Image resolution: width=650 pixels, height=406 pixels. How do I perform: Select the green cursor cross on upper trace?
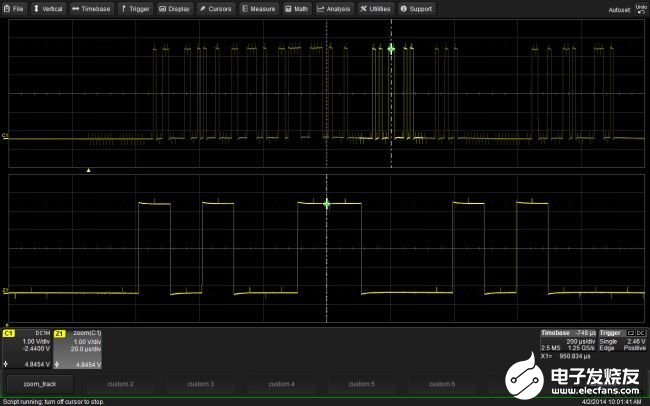coord(391,49)
